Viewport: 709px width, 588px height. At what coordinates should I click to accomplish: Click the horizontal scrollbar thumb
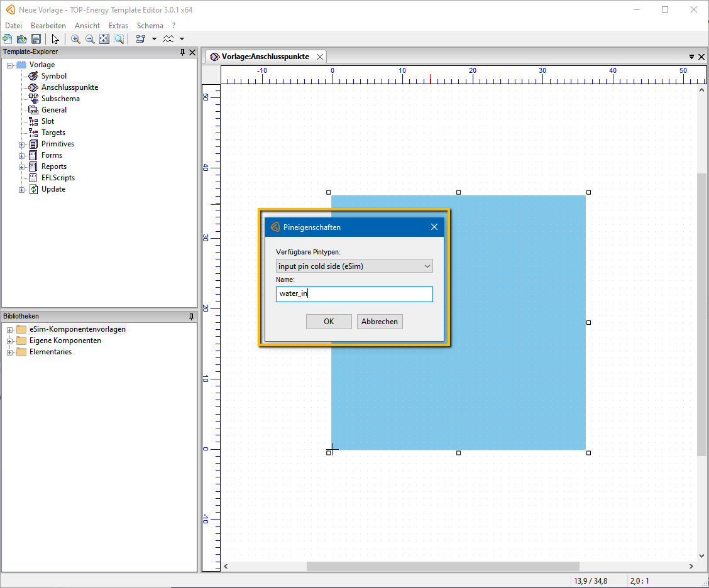click(x=442, y=566)
